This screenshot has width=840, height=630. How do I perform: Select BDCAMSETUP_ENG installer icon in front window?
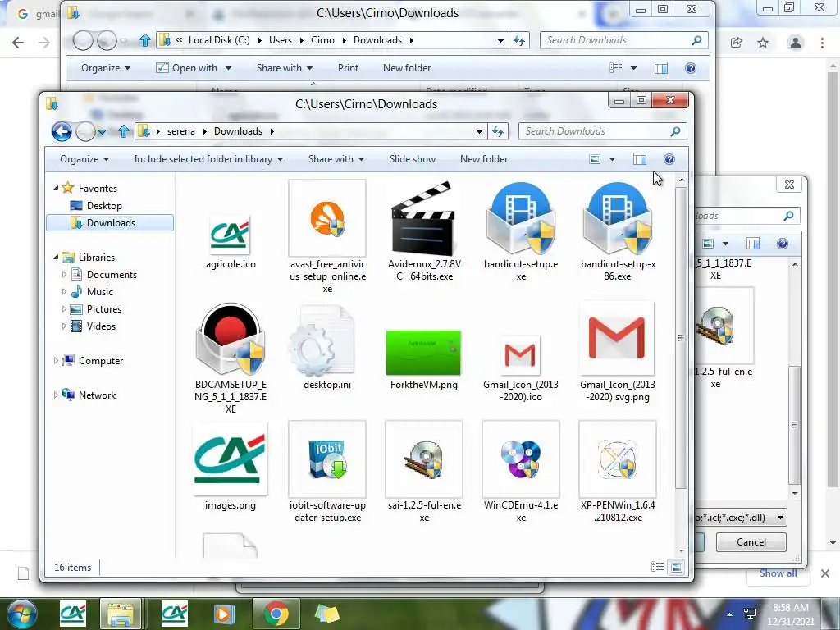click(x=231, y=339)
